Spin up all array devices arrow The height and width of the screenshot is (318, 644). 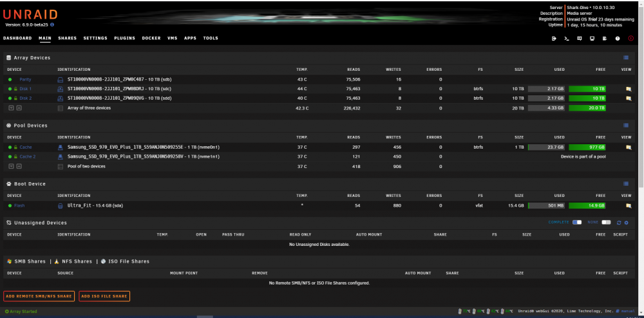point(19,108)
